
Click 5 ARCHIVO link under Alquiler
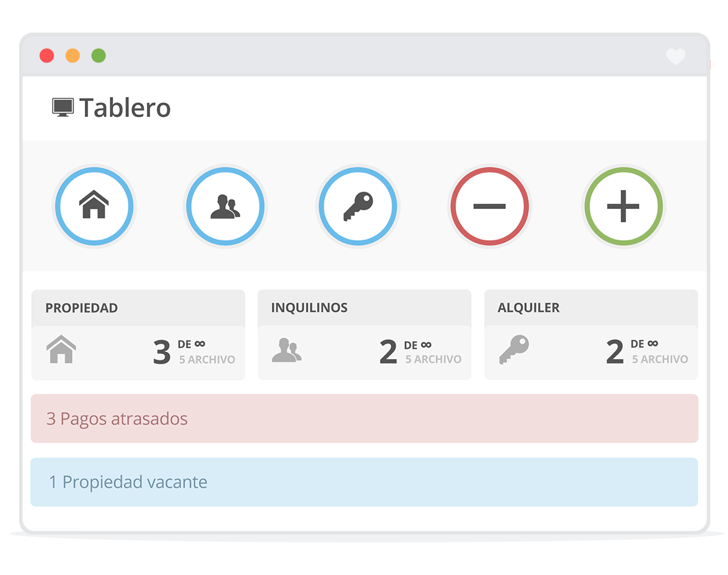pyautogui.click(x=660, y=359)
